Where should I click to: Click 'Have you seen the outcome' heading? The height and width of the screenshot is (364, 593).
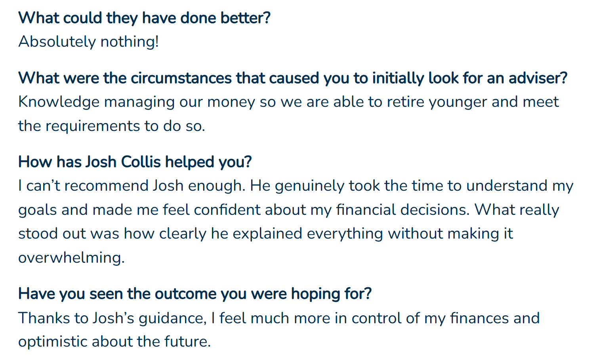point(195,294)
